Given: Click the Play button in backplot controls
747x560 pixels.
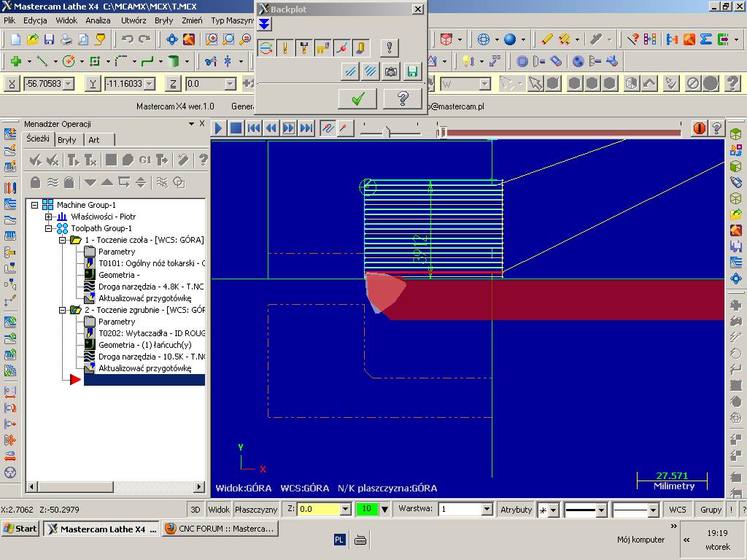Looking at the screenshot, I should 218,128.
